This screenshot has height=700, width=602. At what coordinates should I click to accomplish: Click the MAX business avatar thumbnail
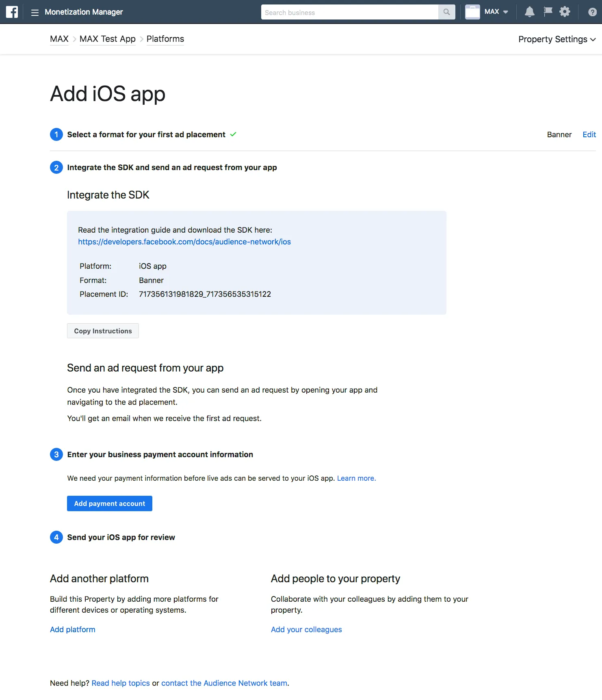coord(472,12)
